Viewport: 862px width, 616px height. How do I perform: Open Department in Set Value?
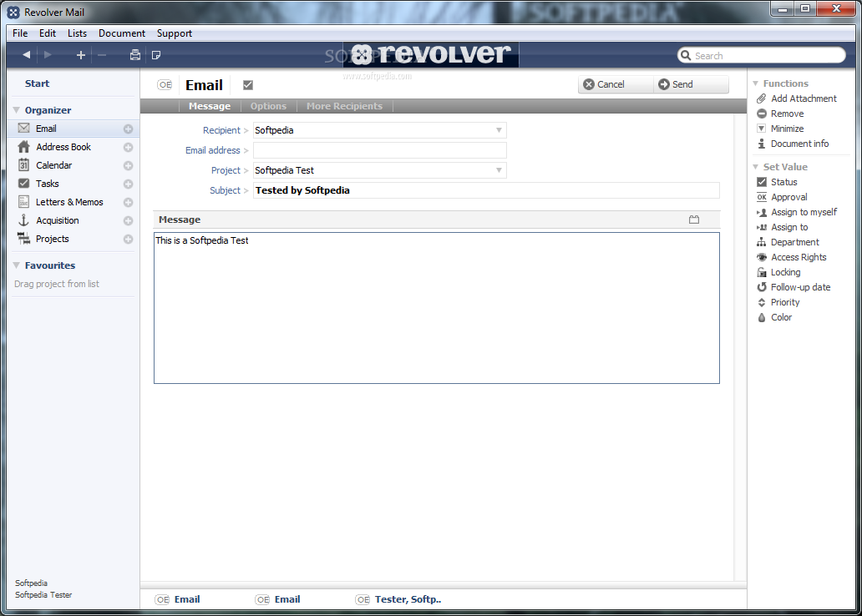tap(788, 242)
